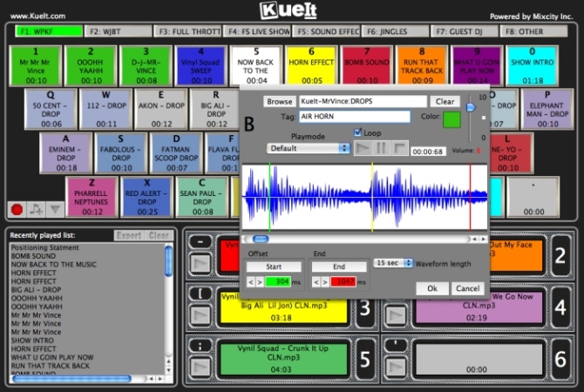Viewport: 584px width, 392px height.
Task: Toggle the Loop checkbox
Action: [x=357, y=132]
